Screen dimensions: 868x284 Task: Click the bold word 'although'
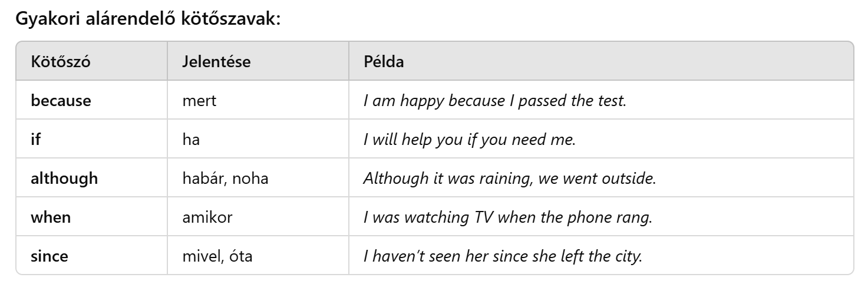[x=64, y=179]
